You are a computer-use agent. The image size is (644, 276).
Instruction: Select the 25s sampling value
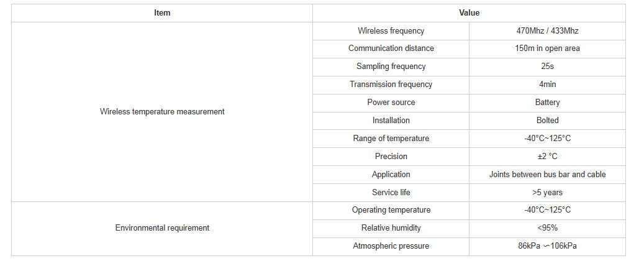[x=547, y=67]
